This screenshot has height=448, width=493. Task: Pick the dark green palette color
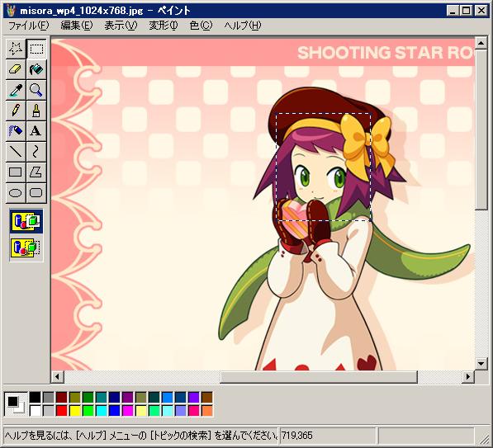pyautogui.click(x=88, y=397)
